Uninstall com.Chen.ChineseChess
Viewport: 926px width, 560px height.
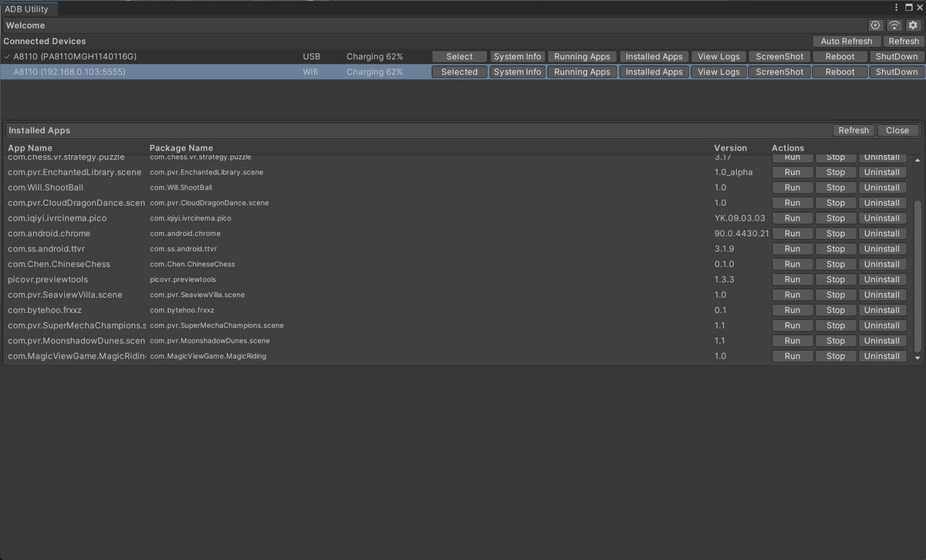[881, 264]
